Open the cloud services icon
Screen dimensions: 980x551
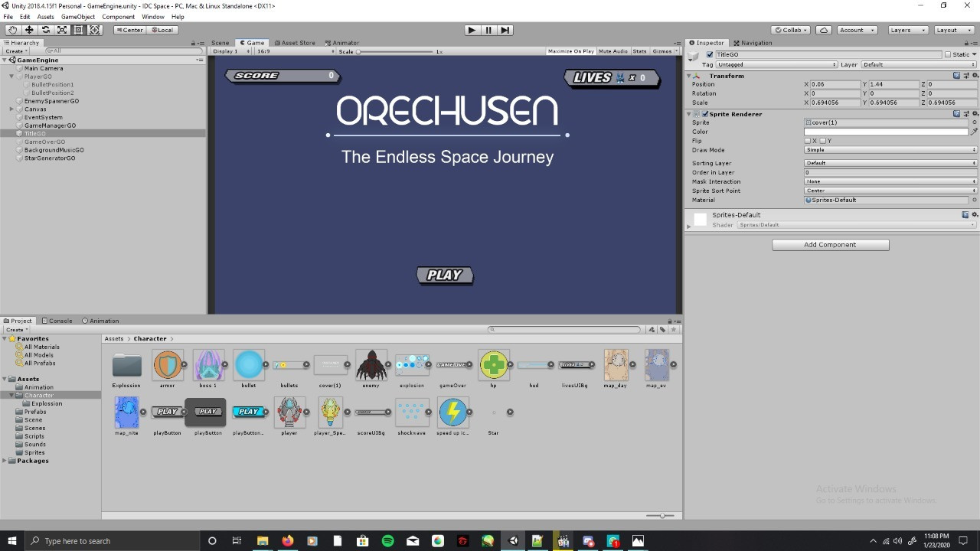824,30
